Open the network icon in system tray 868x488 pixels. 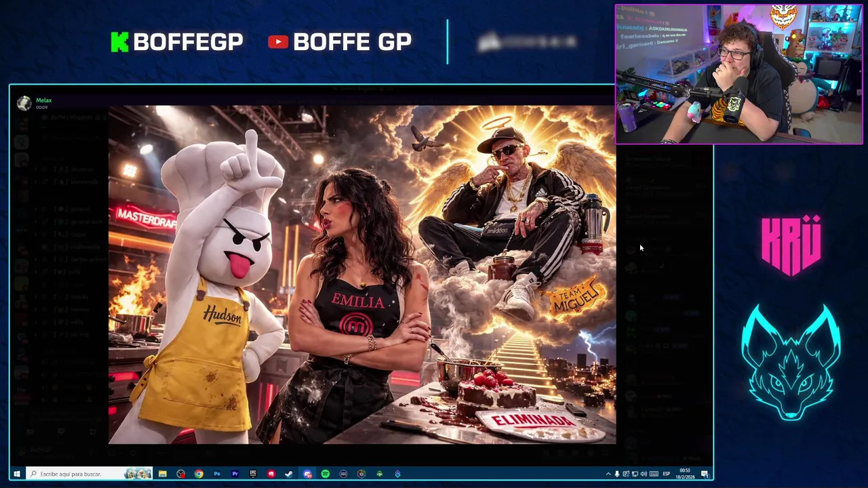(635, 474)
